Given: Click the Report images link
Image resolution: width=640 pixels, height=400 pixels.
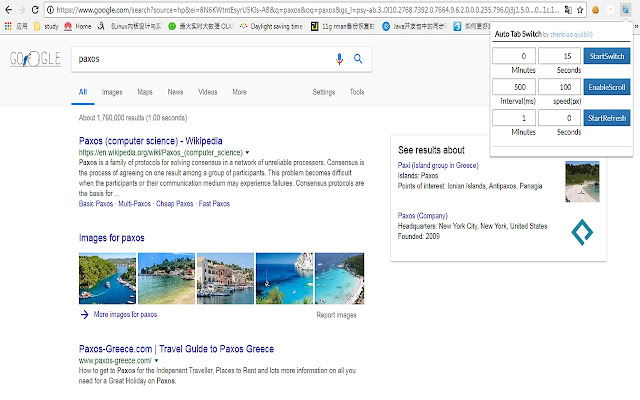Looking at the screenshot, I should point(336,315).
